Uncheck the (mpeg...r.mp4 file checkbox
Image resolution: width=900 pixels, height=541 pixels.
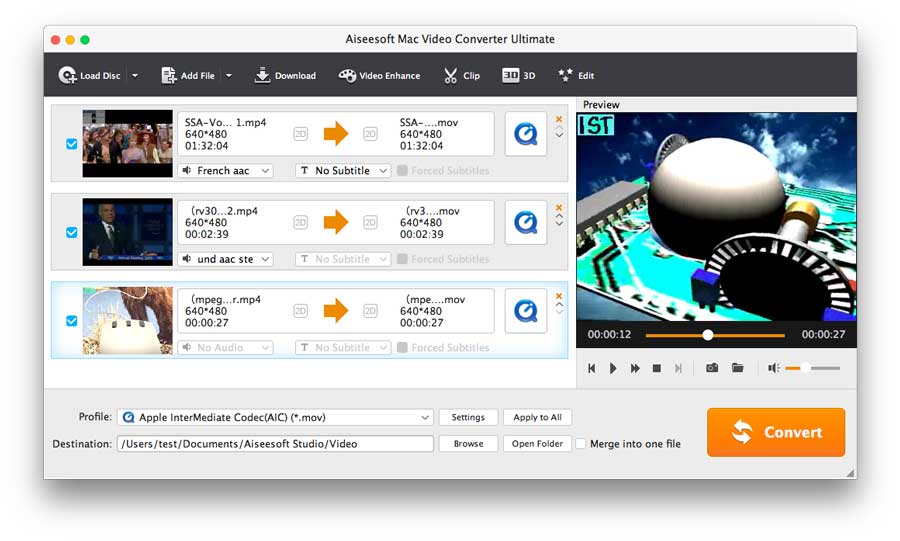click(72, 321)
